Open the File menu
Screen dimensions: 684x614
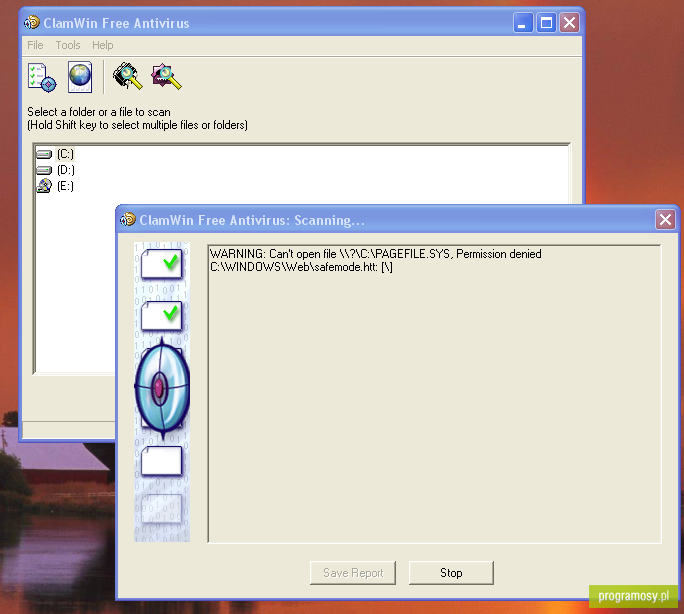35,45
